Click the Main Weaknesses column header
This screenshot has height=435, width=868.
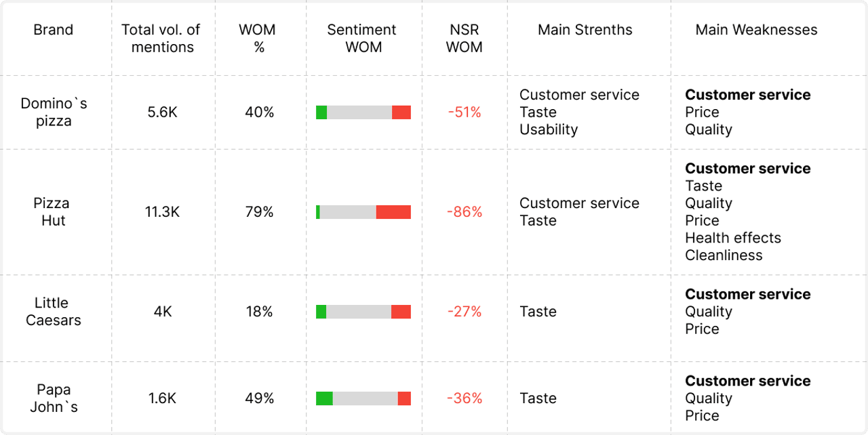click(x=756, y=30)
